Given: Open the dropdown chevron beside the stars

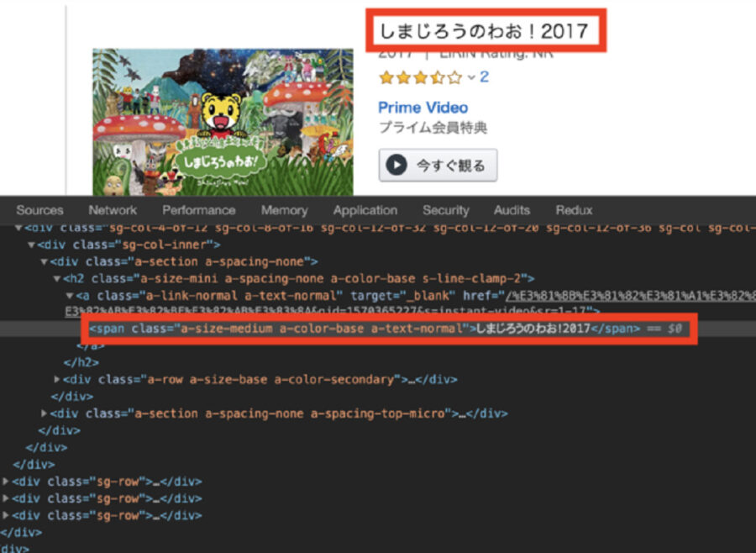Looking at the screenshot, I should 471,77.
